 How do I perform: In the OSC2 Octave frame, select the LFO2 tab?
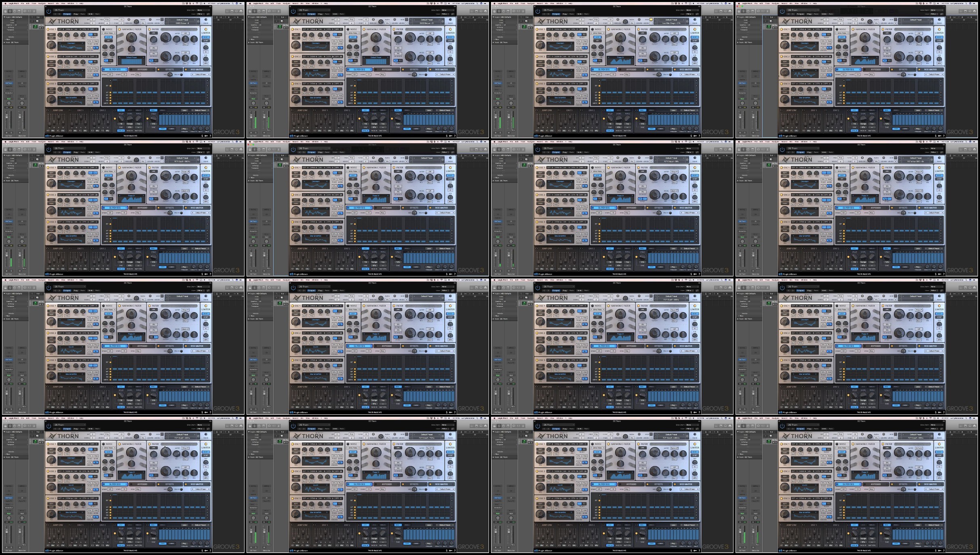(x=130, y=110)
